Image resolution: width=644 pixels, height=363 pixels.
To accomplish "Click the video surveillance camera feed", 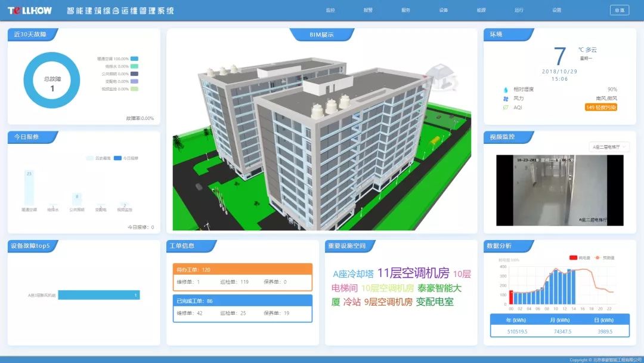I will tap(559, 190).
